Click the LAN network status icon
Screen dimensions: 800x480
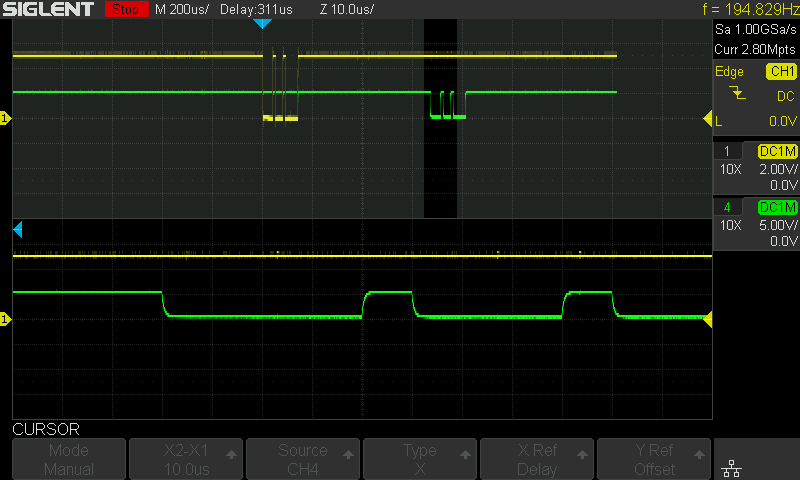[730, 468]
